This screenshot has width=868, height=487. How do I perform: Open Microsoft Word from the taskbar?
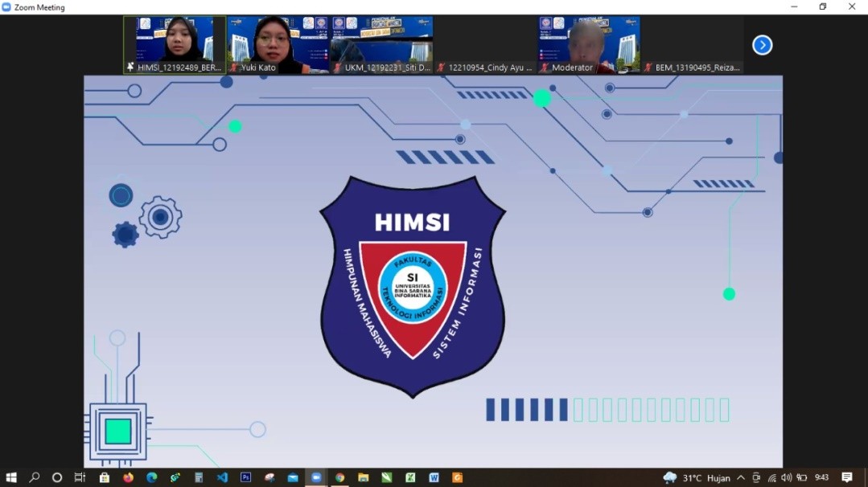(434, 477)
